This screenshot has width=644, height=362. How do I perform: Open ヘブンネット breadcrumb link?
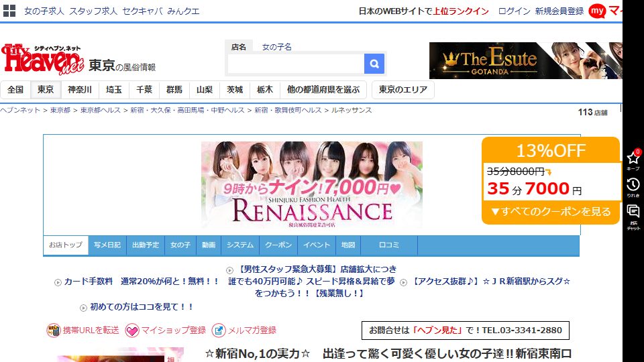pyautogui.click(x=20, y=111)
